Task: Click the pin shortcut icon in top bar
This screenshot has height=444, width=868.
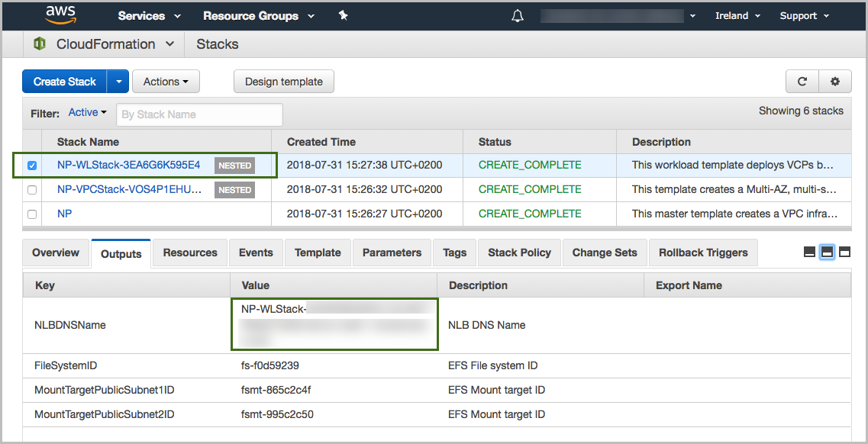Action: 344,16
